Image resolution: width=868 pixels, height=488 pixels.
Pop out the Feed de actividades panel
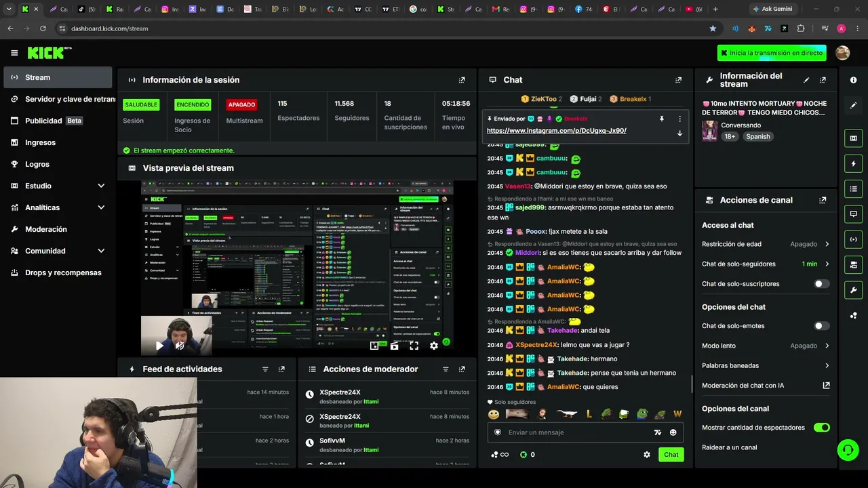(281, 369)
